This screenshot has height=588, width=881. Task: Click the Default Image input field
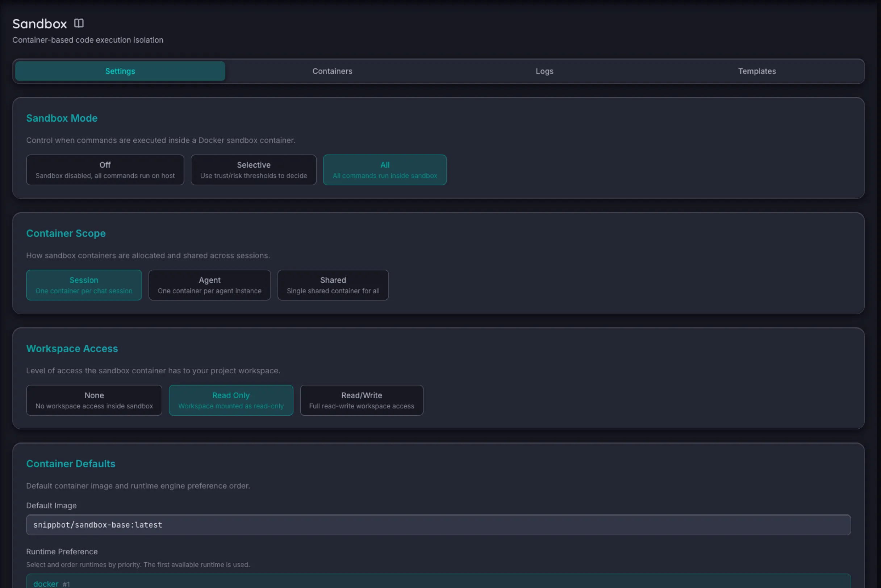(x=438, y=525)
